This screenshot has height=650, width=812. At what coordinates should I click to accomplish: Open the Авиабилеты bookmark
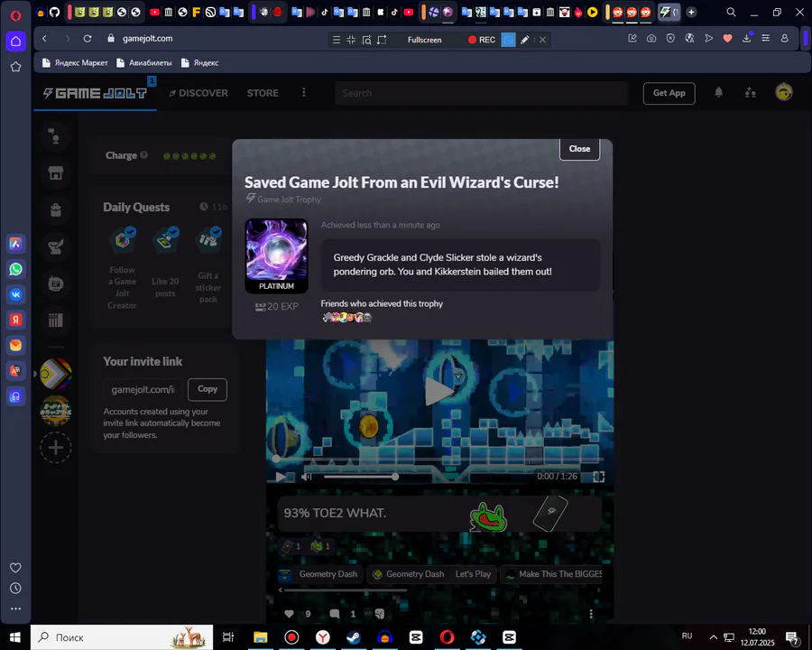coord(144,62)
